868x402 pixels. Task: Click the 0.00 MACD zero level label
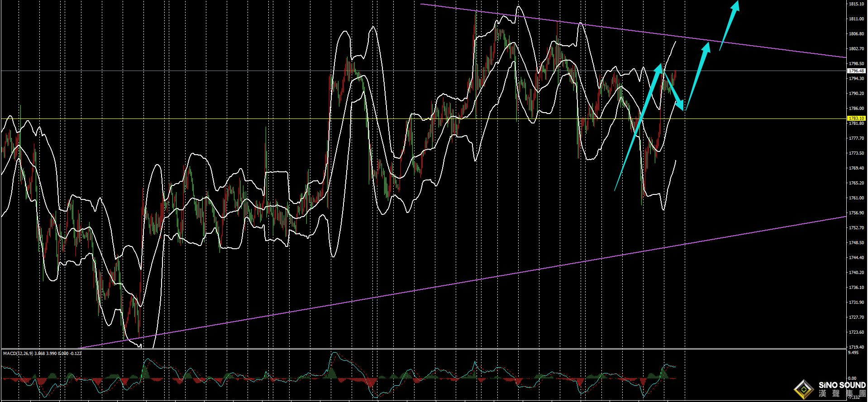852,378
